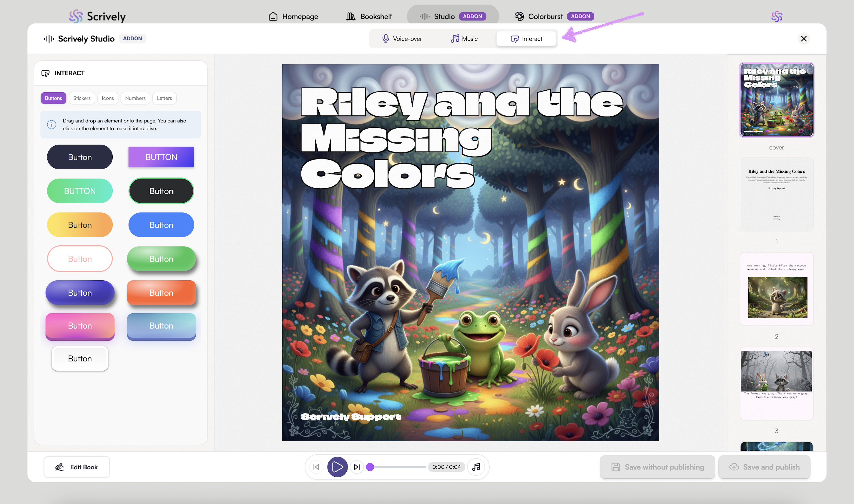Open the Numbers category
The width and height of the screenshot is (854, 504).
[135, 98]
